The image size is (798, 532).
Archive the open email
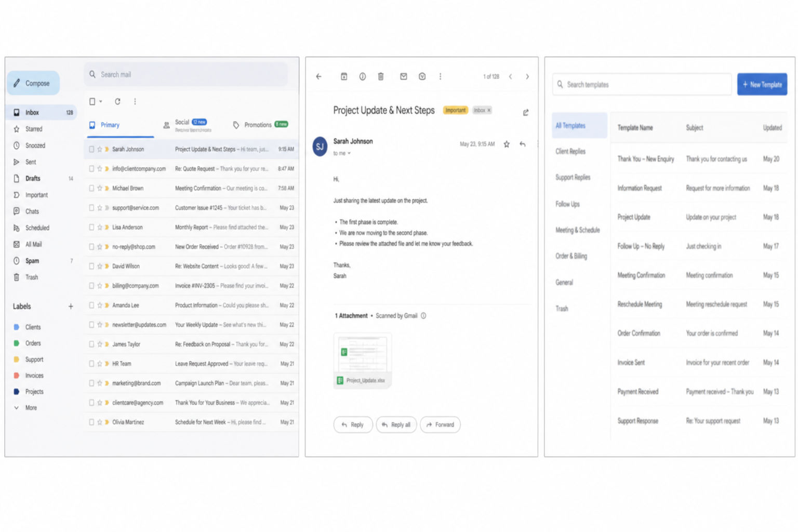pos(344,77)
